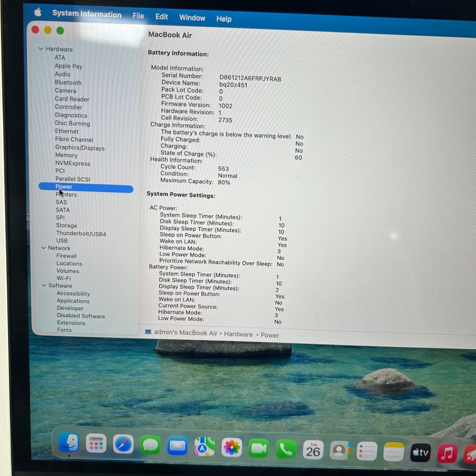Launch Music from the Dock

click(447, 453)
